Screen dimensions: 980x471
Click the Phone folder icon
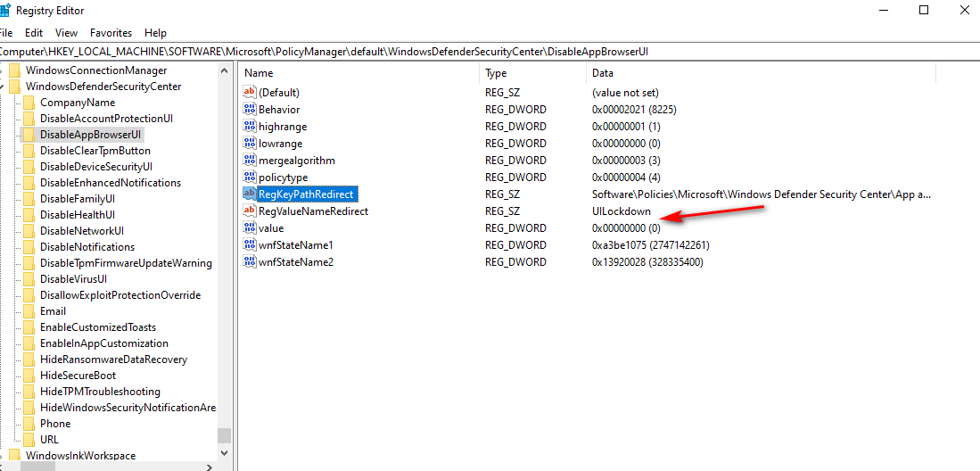click(x=29, y=424)
